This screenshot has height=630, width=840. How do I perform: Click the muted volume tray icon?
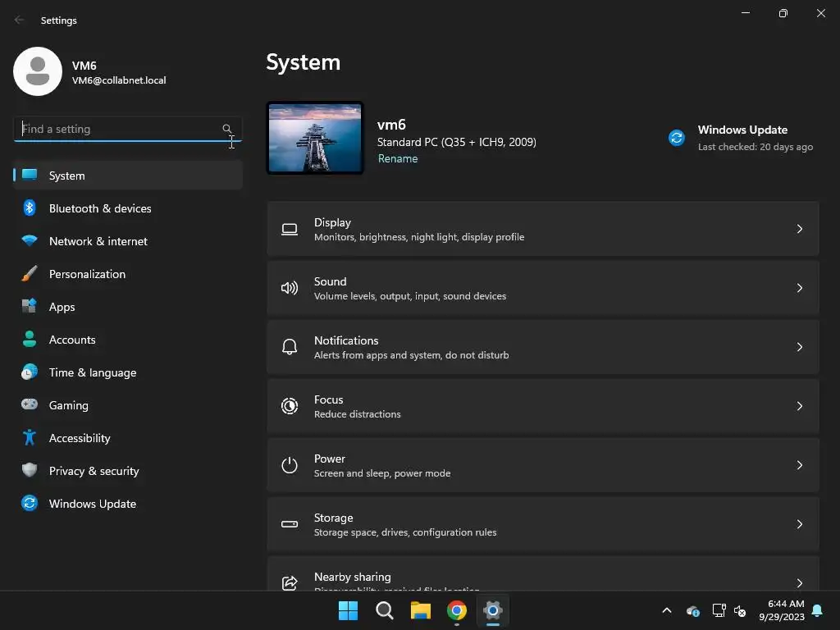(740, 610)
